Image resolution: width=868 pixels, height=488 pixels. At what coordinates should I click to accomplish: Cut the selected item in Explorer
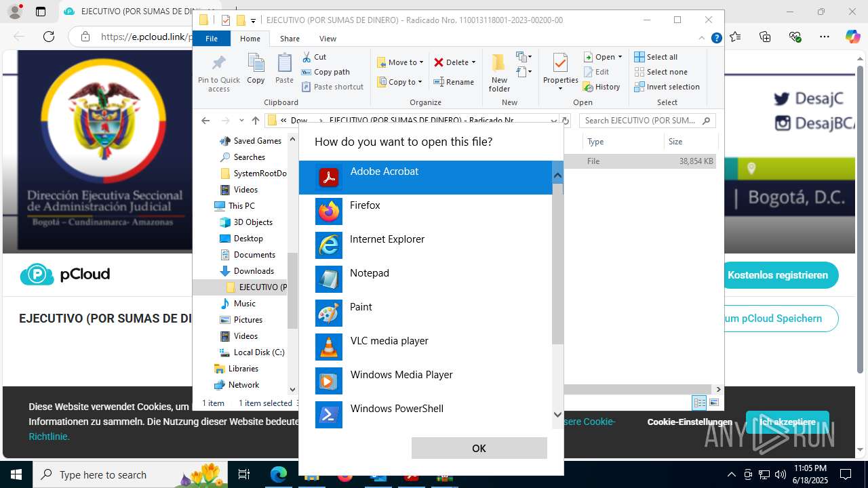(x=314, y=57)
